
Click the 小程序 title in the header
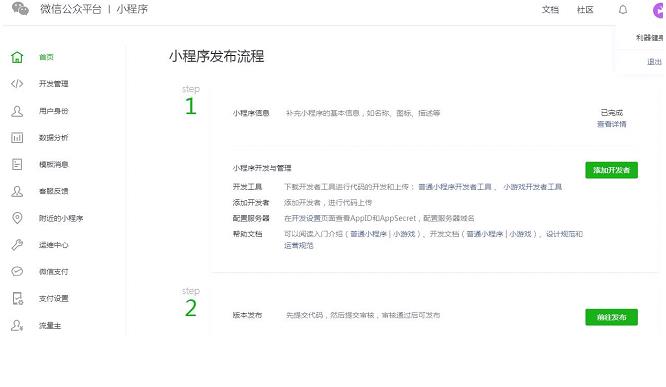coord(132,9)
